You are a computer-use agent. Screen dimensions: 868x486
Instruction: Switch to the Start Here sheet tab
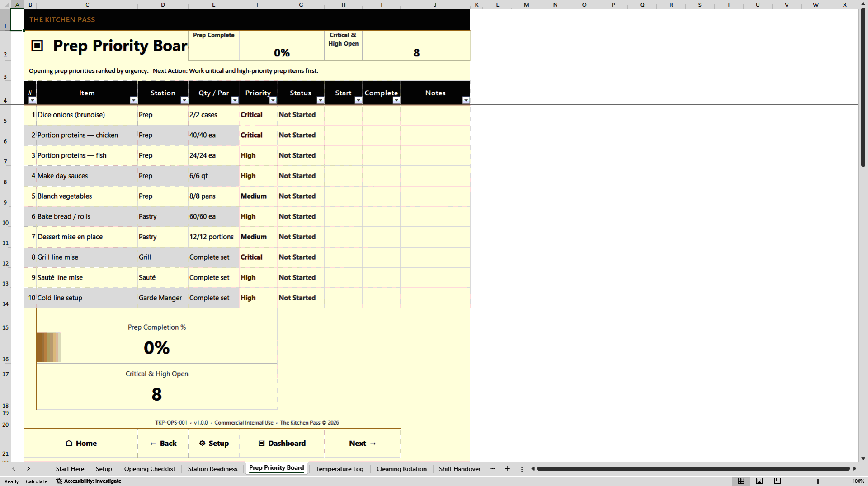(70, 469)
